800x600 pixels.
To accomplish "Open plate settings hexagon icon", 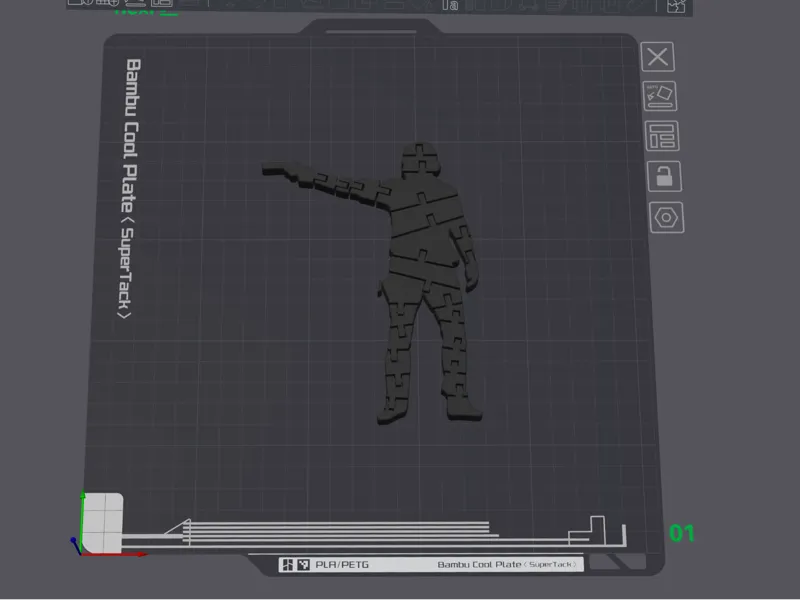I will click(666, 218).
